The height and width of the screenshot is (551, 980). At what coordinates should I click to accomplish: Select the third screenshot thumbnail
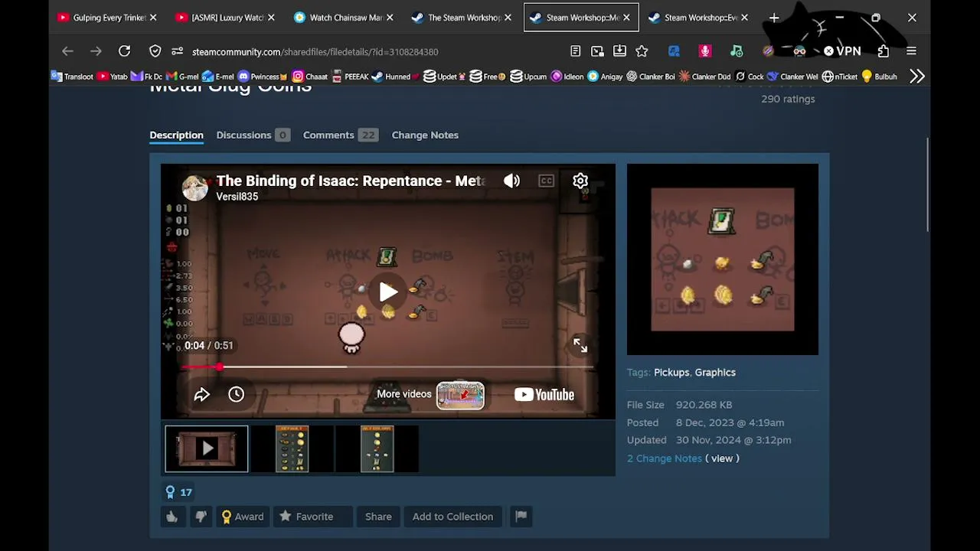pyautogui.click(x=377, y=448)
